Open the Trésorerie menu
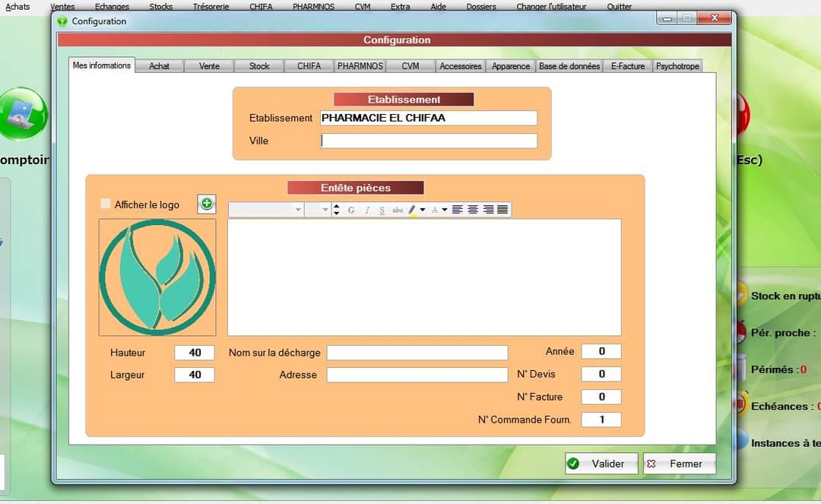 [x=211, y=7]
